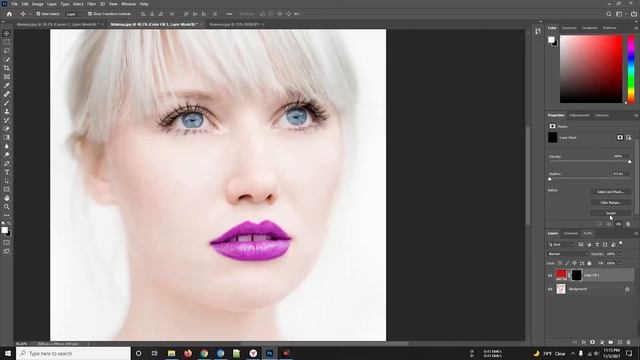This screenshot has width=640, height=360.
Task: Select the pixel mask button in Properties
Action: point(620,138)
